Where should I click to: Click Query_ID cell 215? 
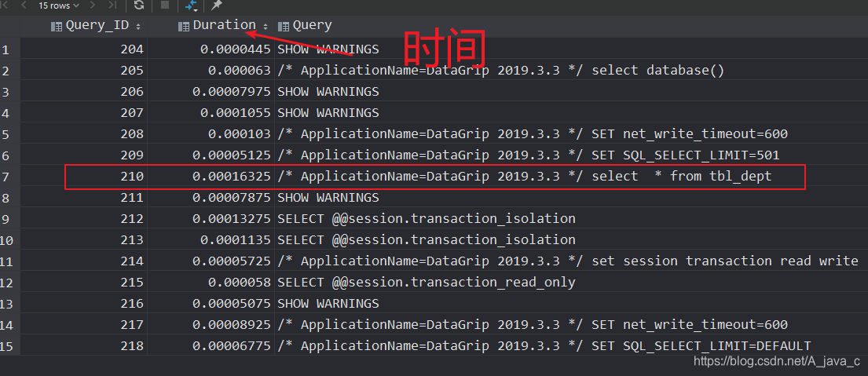[x=132, y=283]
